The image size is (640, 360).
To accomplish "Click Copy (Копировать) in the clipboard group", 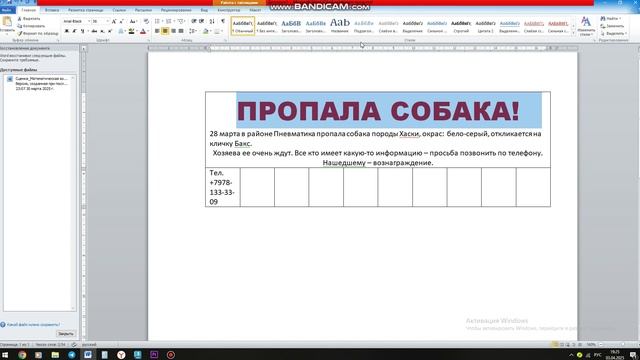I will click(31, 26).
